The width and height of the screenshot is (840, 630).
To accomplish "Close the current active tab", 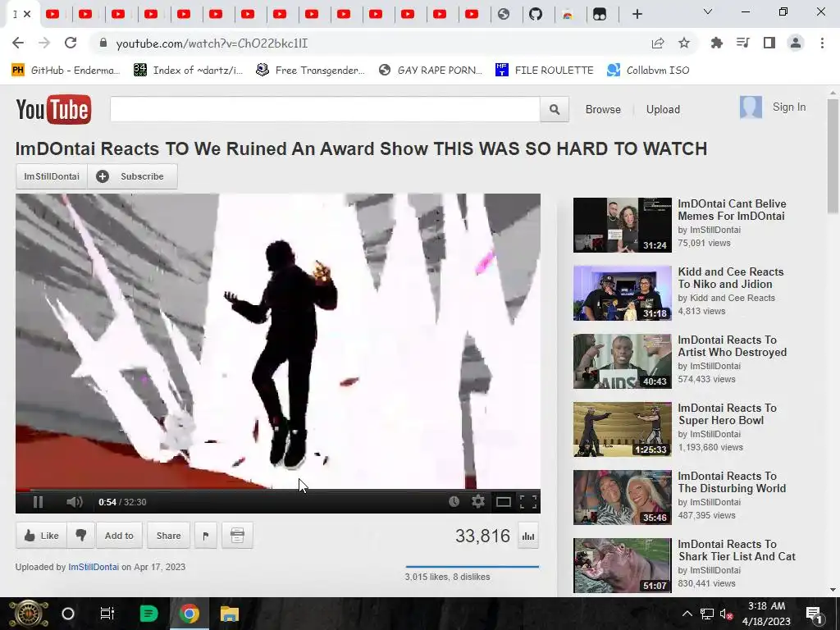I will pyautogui.click(x=27, y=14).
